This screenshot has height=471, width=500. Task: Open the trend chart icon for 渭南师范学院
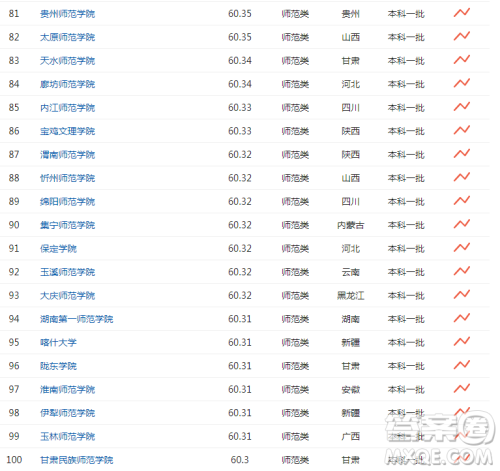(x=462, y=154)
